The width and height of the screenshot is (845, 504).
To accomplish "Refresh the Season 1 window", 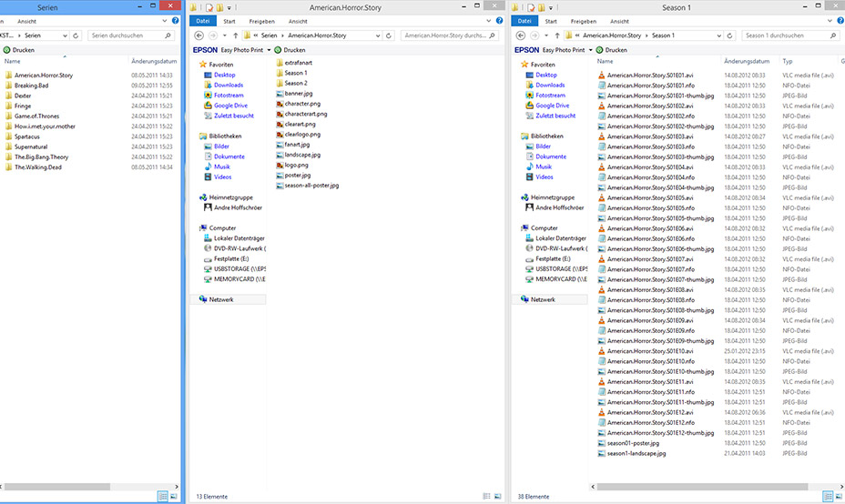I will click(x=729, y=35).
